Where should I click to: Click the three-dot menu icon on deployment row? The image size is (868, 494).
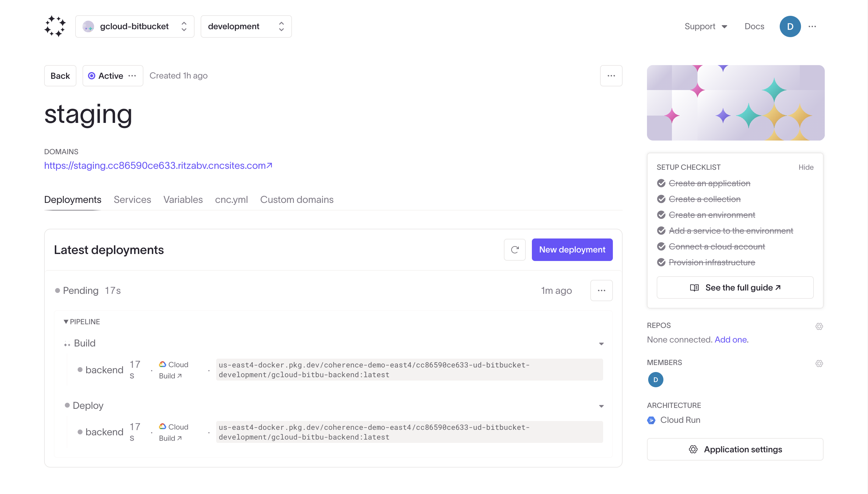click(602, 290)
